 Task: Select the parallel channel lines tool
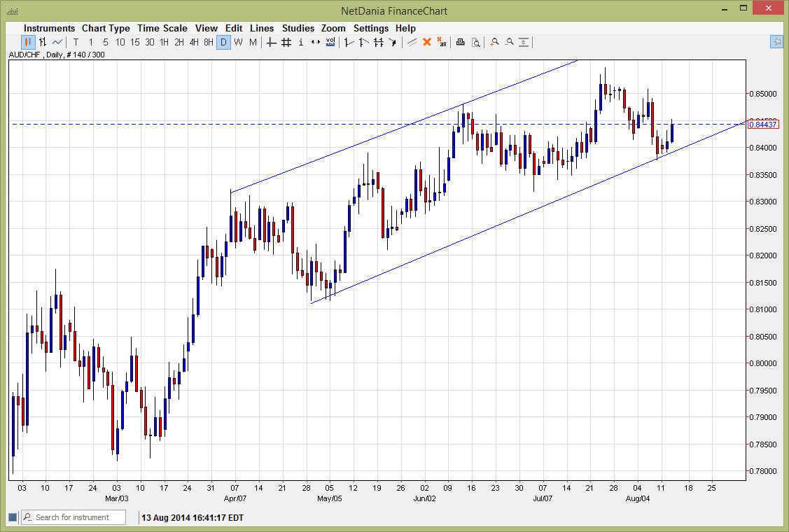point(412,42)
